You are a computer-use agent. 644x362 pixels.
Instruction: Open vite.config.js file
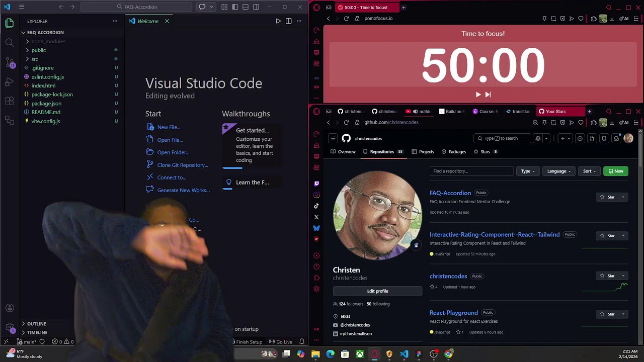click(46, 121)
